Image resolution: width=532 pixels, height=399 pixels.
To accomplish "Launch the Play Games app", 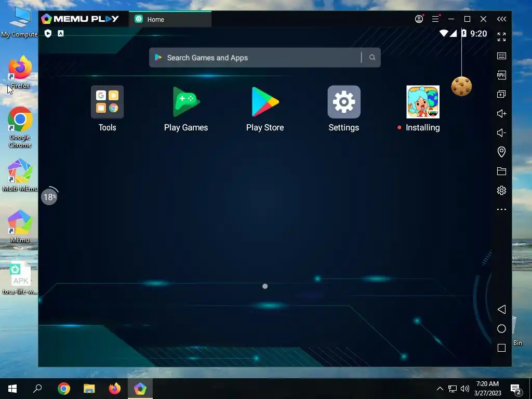I will point(186,102).
